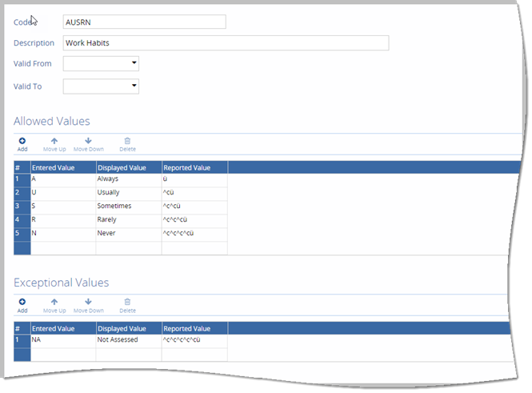532x393 pixels.
Task: Focus the Code field containing AUSRN
Action: (144, 22)
